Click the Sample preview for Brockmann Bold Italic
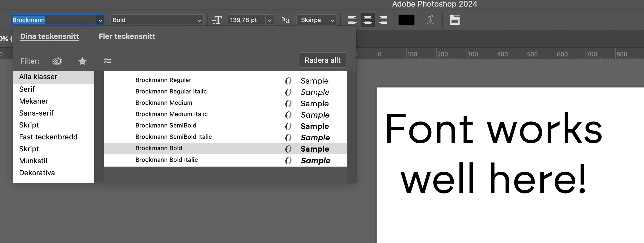This screenshot has width=644, height=243. (315, 161)
